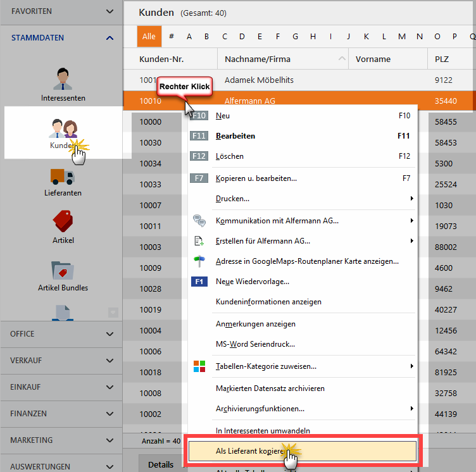Select the Alfermann AG name cell

coord(250,101)
